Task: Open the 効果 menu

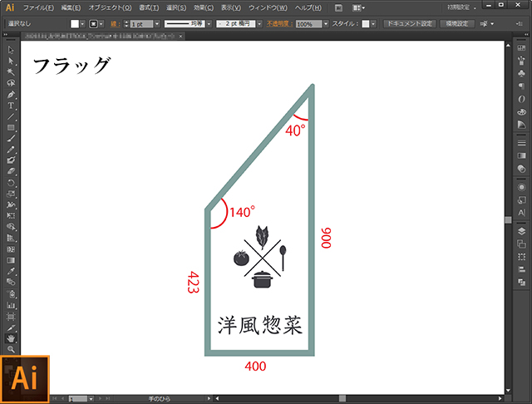Action: tap(204, 7)
